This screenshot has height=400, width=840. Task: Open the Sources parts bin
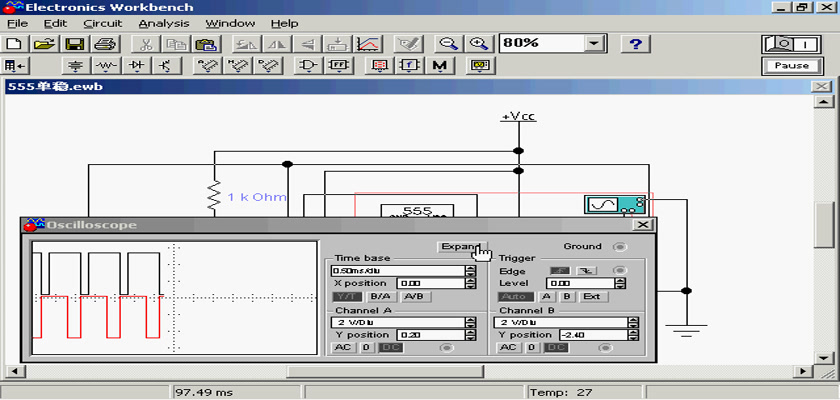click(x=77, y=66)
